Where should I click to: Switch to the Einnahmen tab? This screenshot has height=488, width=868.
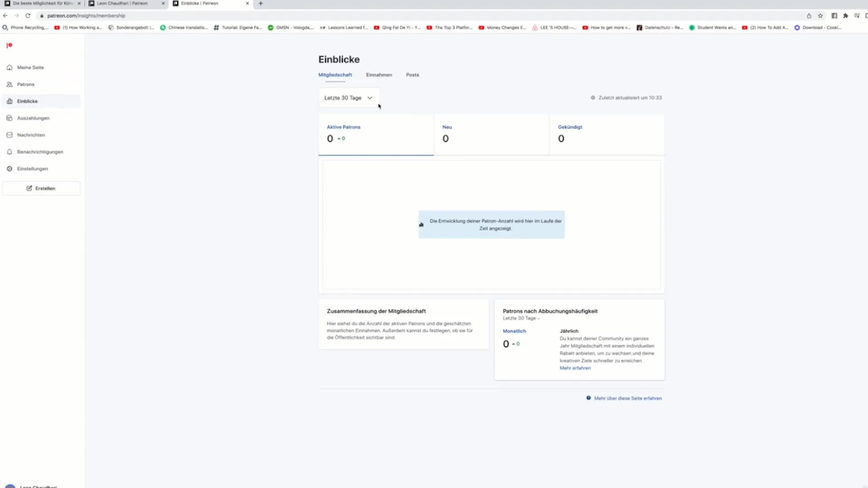pos(379,75)
